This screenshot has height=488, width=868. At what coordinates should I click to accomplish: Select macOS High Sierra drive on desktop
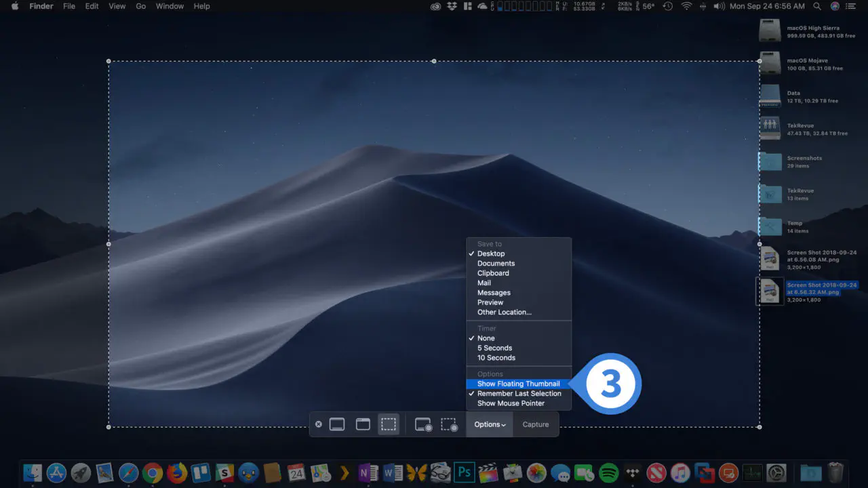point(770,31)
